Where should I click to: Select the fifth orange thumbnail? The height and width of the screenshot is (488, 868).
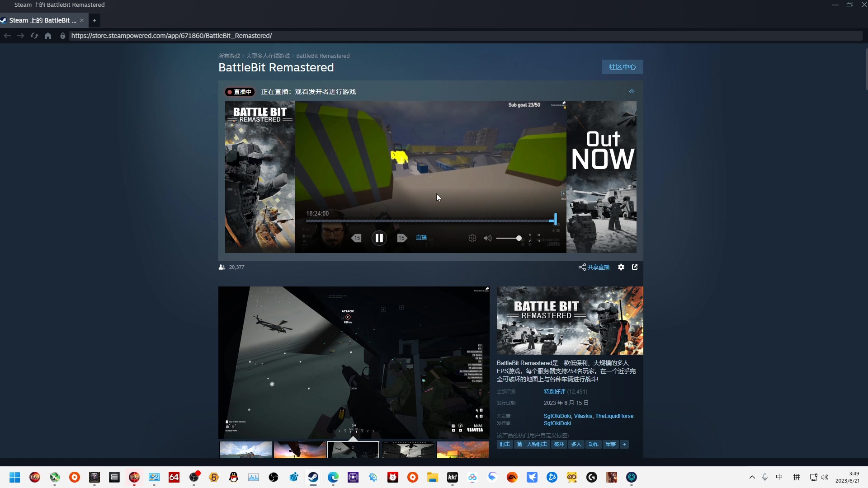point(462,450)
